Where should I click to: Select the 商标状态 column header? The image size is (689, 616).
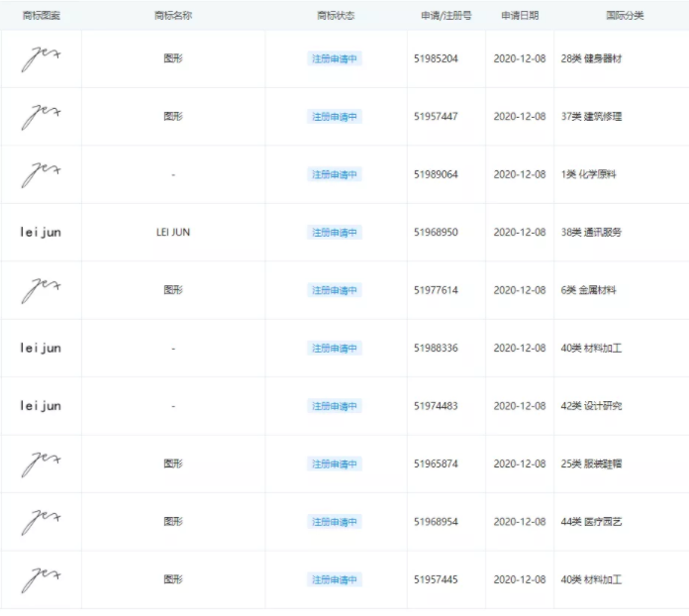point(336,16)
